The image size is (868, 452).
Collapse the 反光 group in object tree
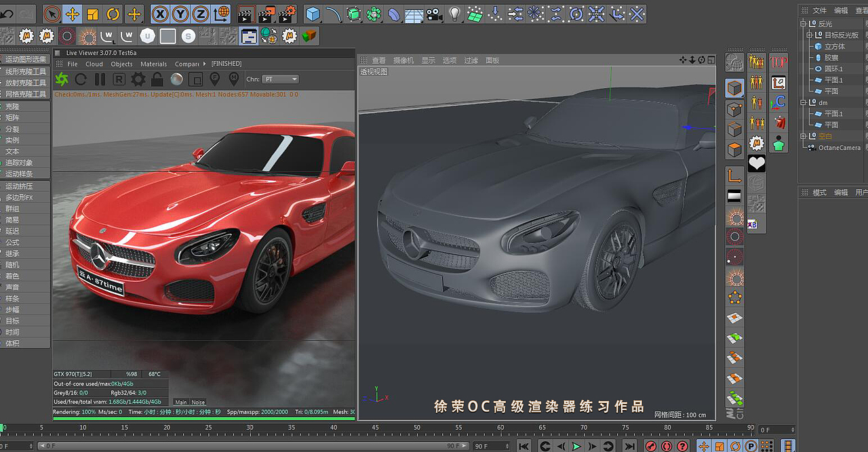804,24
